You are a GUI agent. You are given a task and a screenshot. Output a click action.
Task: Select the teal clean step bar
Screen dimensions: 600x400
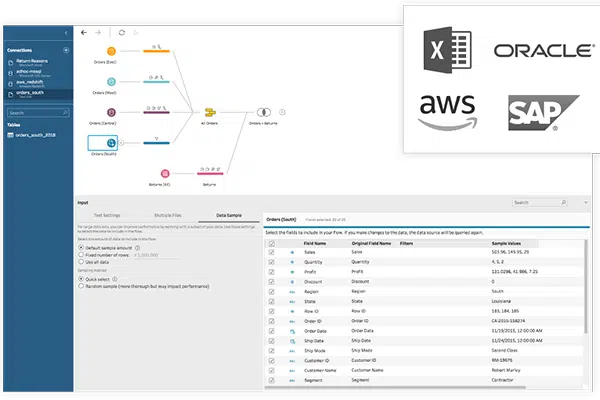(x=156, y=82)
